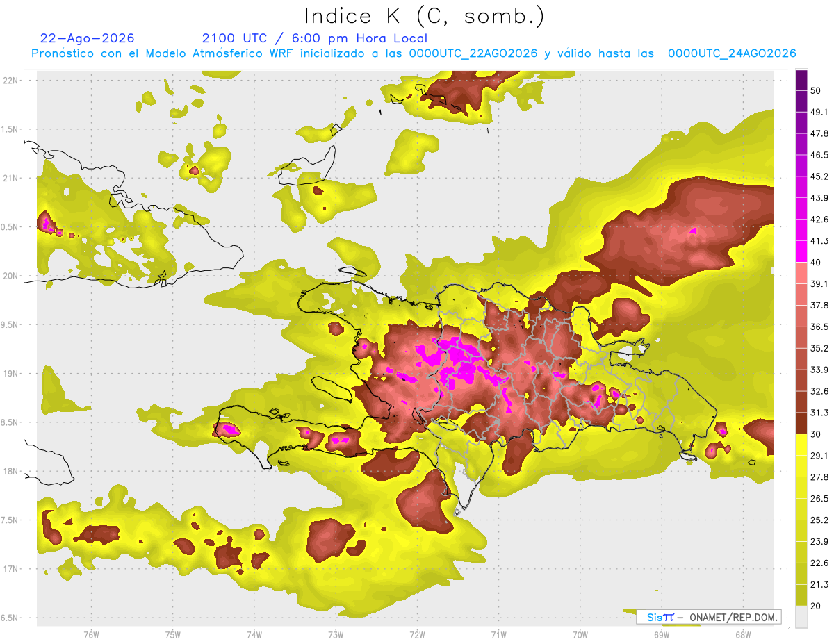Screen dimensions: 834x644
Task: Click the colorbar label '46.5'
Action: pos(820,155)
